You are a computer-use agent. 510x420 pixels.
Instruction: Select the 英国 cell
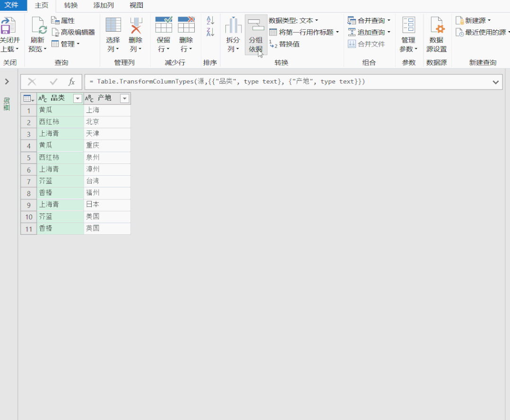pos(107,228)
